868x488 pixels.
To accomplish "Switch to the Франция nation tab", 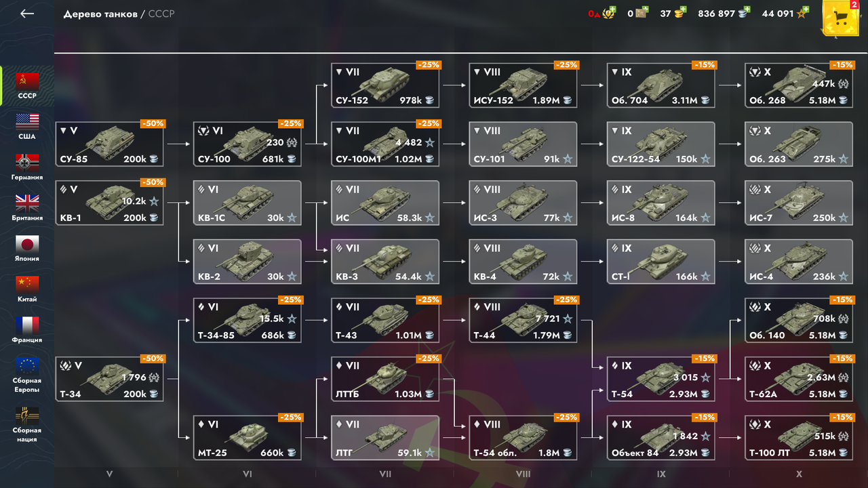I will coord(27,330).
